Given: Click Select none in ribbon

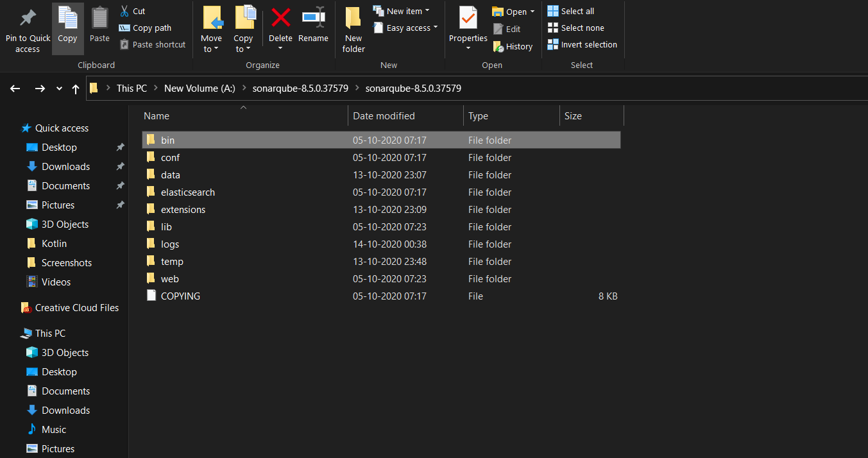Looking at the screenshot, I should [x=575, y=28].
